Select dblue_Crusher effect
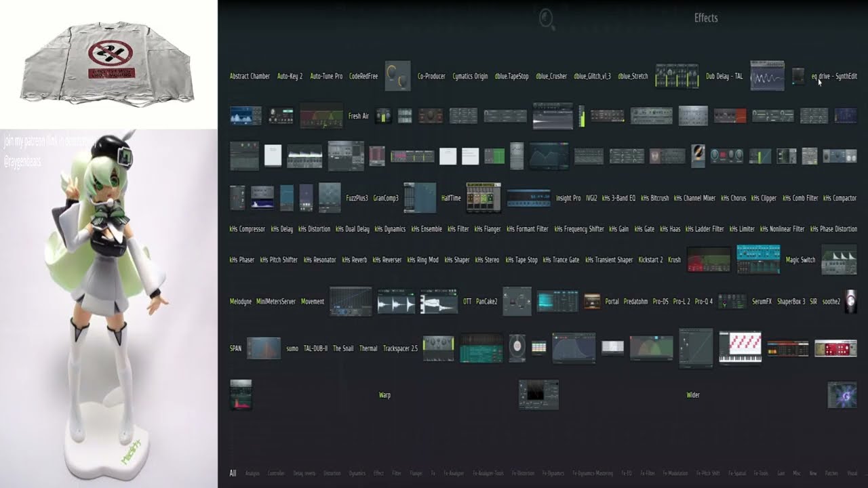The height and width of the screenshot is (488, 868). point(551,77)
